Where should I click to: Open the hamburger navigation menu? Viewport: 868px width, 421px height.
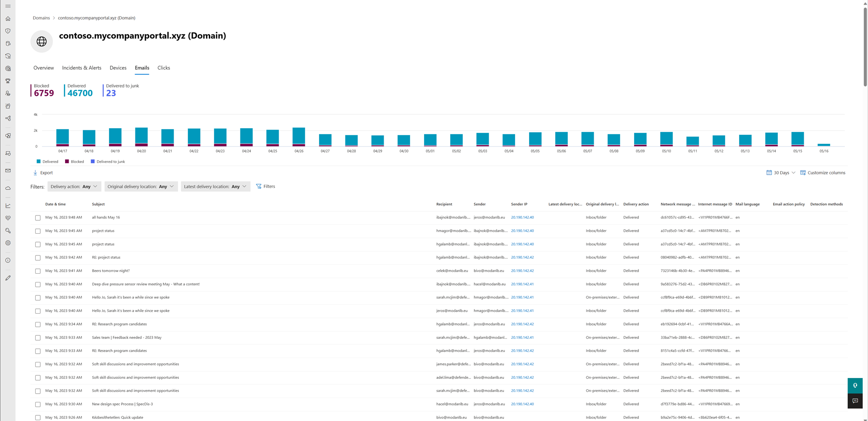(x=8, y=6)
